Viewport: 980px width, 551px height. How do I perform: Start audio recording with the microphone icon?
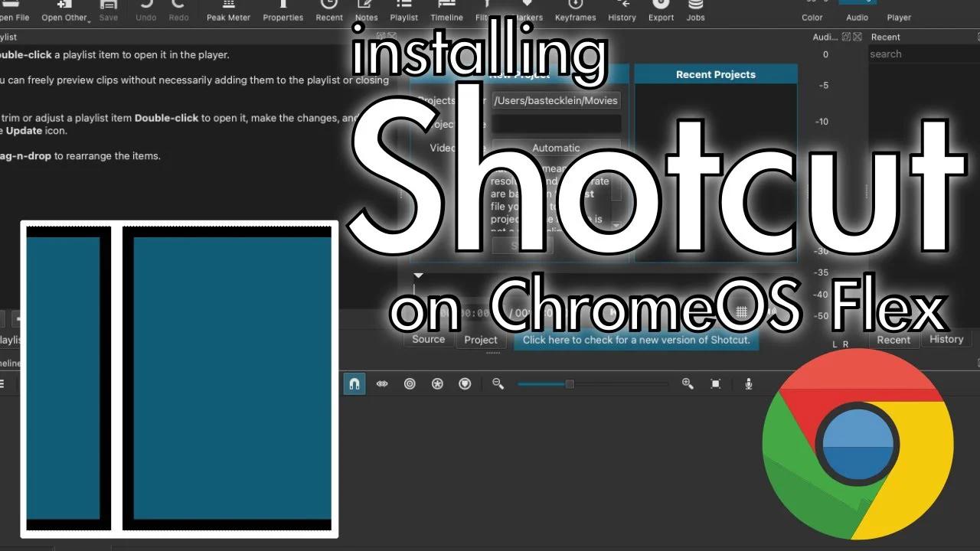pyautogui.click(x=749, y=383)
